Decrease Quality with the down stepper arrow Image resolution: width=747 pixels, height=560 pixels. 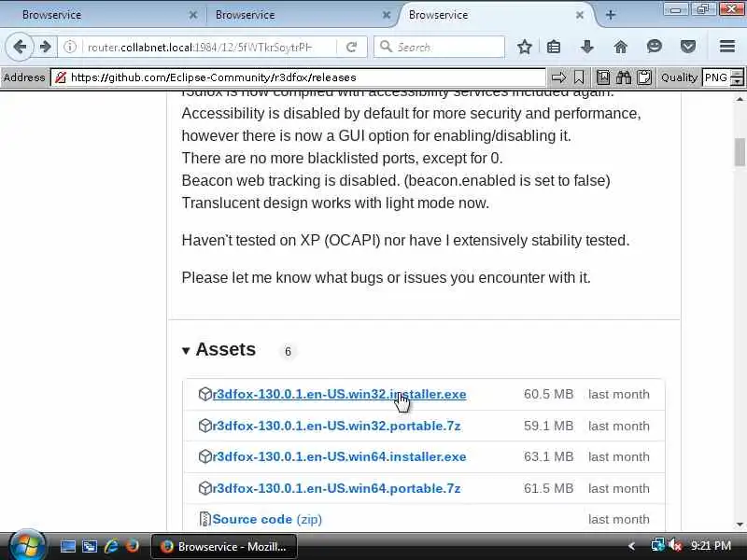click(x=738, y=82)
